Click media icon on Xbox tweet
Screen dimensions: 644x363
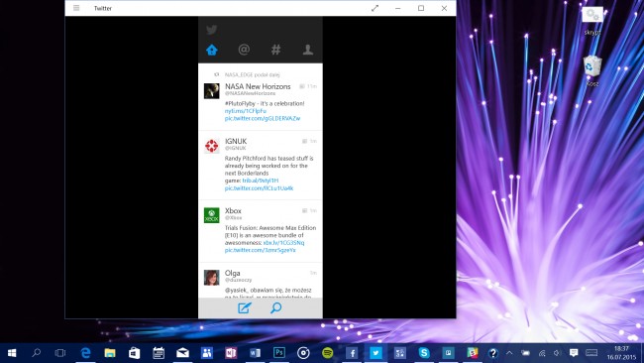pyautogui.click(x=305, y=210)
